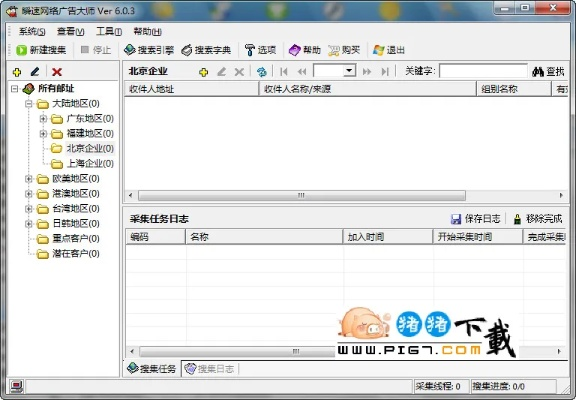Collapse the 大陆地区 tree node
Screen dimensions: 576x400
(x=29, y=104)
